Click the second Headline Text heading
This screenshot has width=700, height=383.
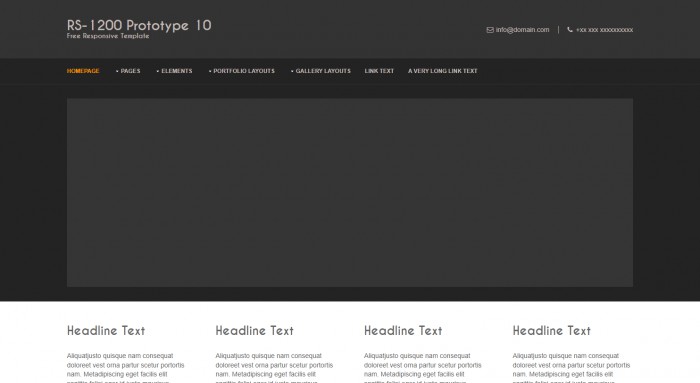click(254, 331)
